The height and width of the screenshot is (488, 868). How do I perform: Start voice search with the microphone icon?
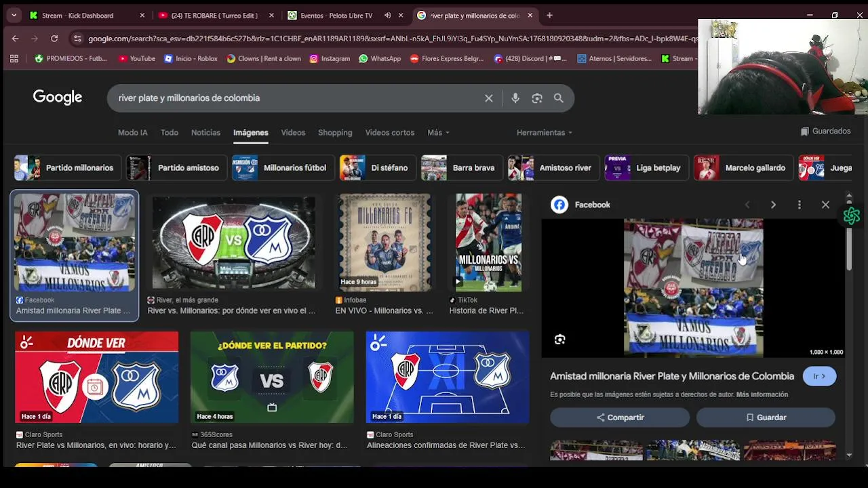click(515, 98)
